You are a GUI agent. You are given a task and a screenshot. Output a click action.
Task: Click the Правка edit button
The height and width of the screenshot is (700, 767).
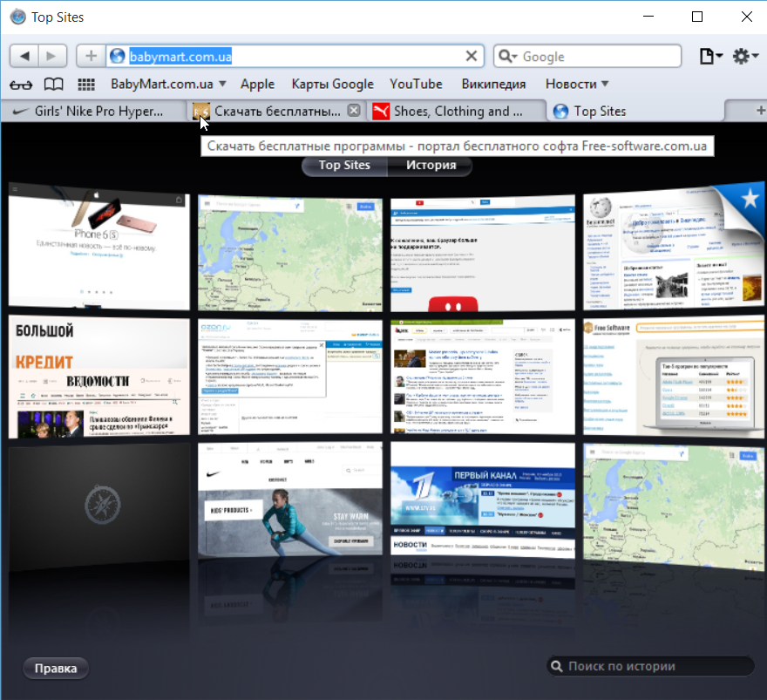point(56,669)
